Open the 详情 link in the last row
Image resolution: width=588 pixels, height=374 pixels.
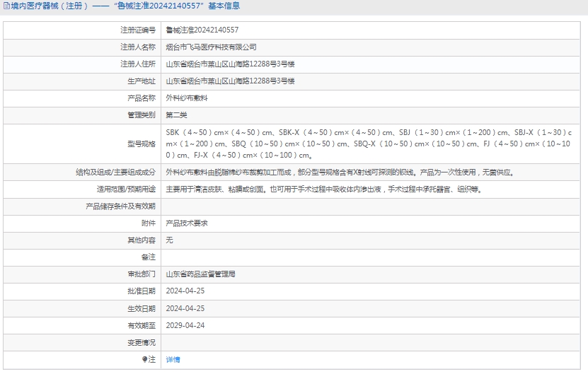(x=173, y=360)
